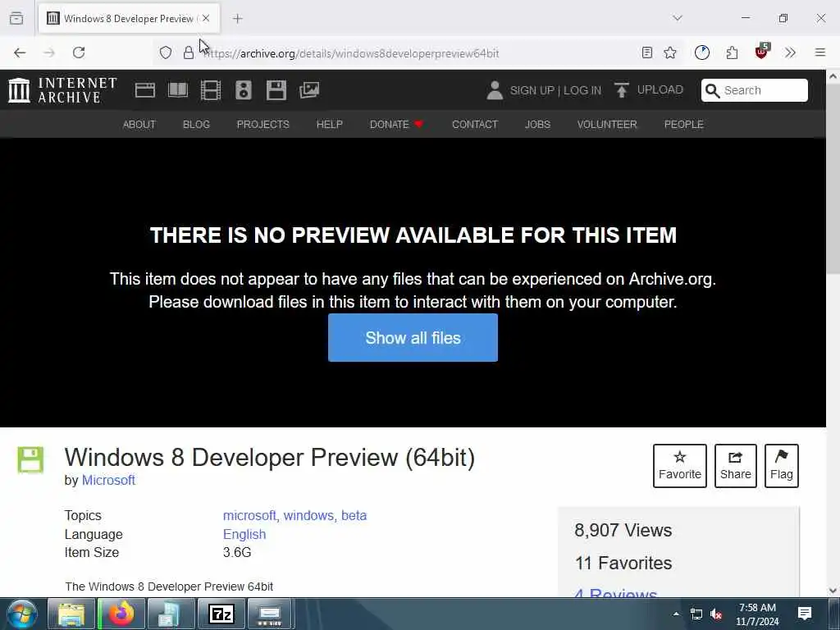Viewport: 840px width, 630px height.
Task: Click the SIGN UP link
Action: pyautogui.click(x=532, y=90)
